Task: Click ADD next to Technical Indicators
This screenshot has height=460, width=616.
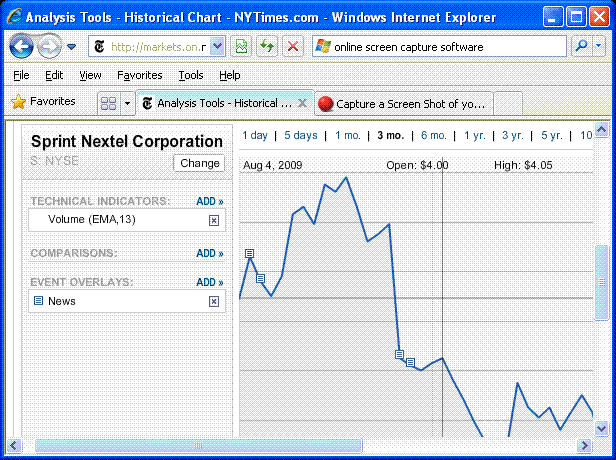Action: 210,201
